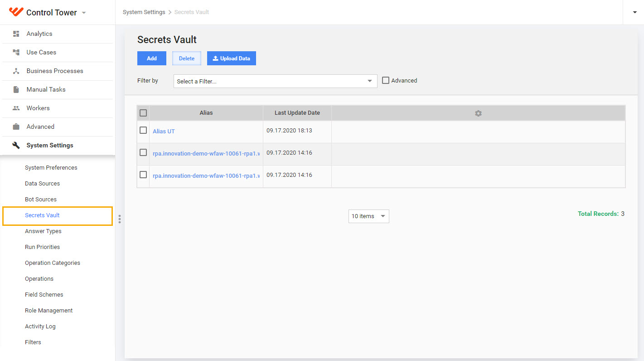Screen dimensions: 644x361
Task: Click the Workers people icon
Action: (16, 108)
